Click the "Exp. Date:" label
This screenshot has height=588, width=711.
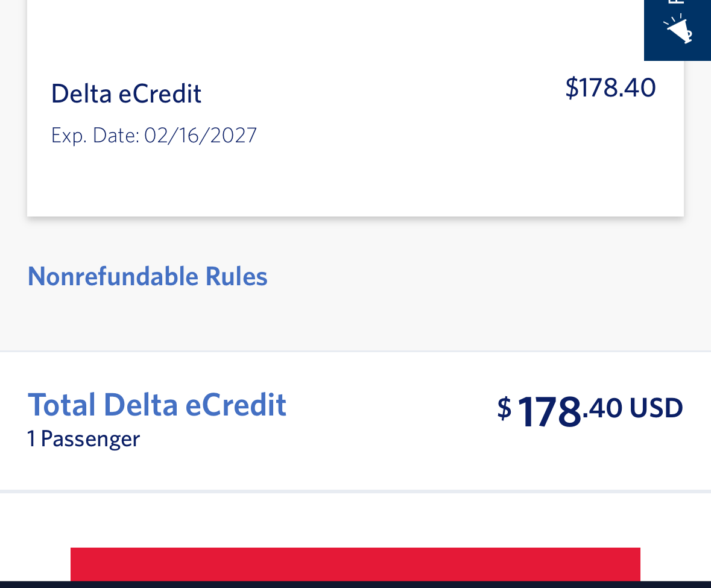tap(96, 135)
